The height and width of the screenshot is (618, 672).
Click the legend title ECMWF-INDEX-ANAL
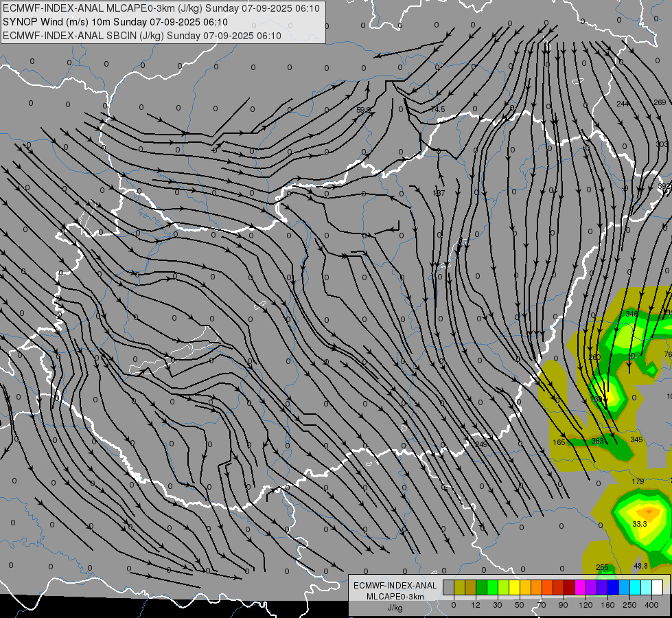coord(395,586)
